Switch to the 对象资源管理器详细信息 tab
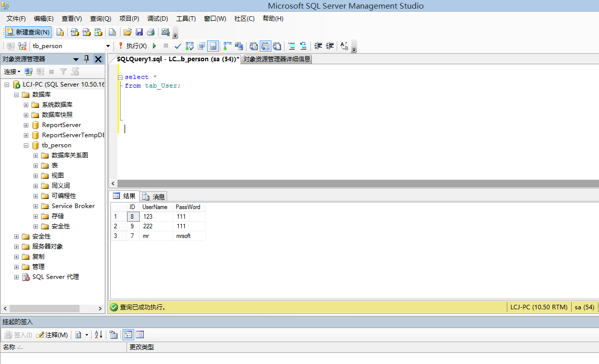Screen dimensions: 599x364 pos(276,59)
